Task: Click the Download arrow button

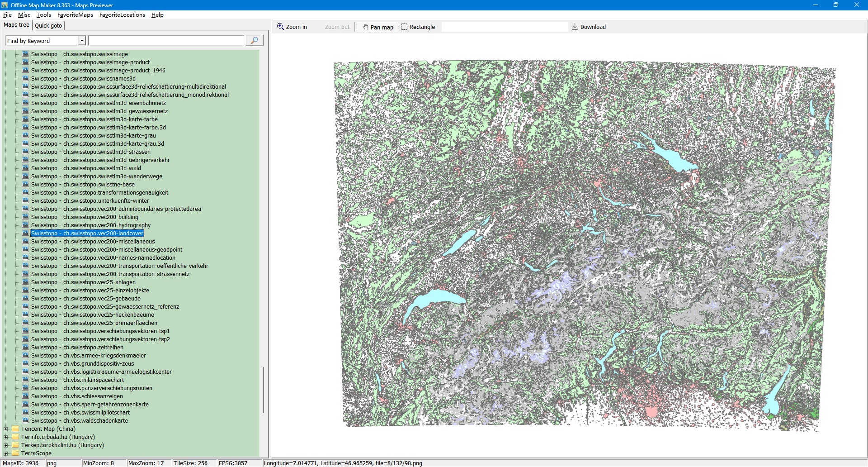Action: (589, 27)
